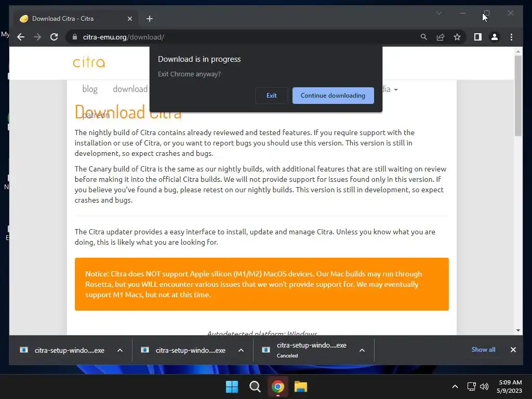Close the Download Citra tab
The width and height of the screenshot is (532, 399).
pos(129,19)
